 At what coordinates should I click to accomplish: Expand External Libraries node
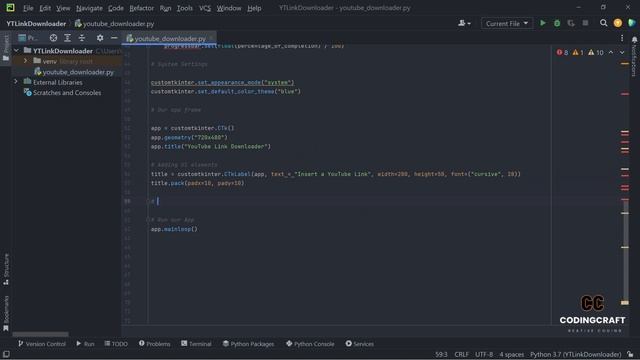[x=16, y=82]
